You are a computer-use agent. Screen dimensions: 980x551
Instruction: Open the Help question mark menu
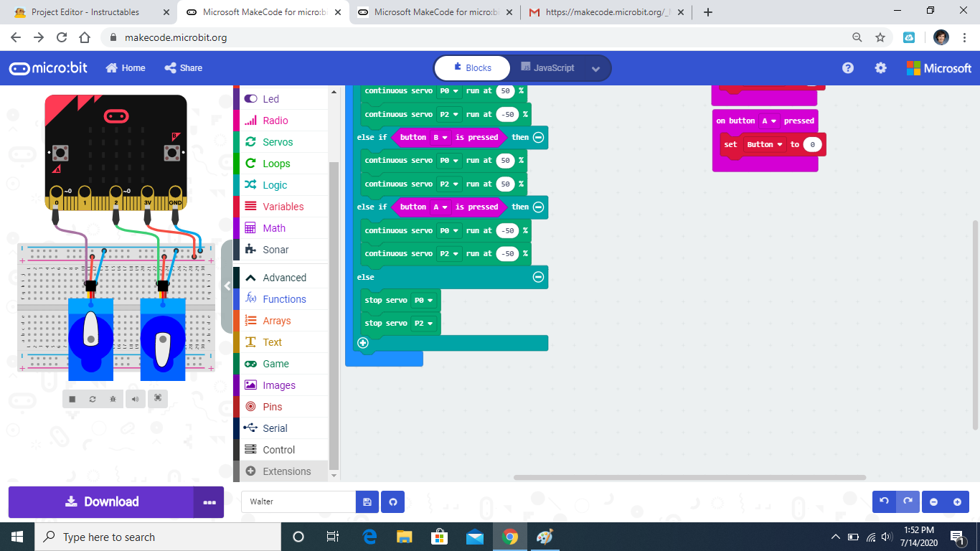(848, 68)
